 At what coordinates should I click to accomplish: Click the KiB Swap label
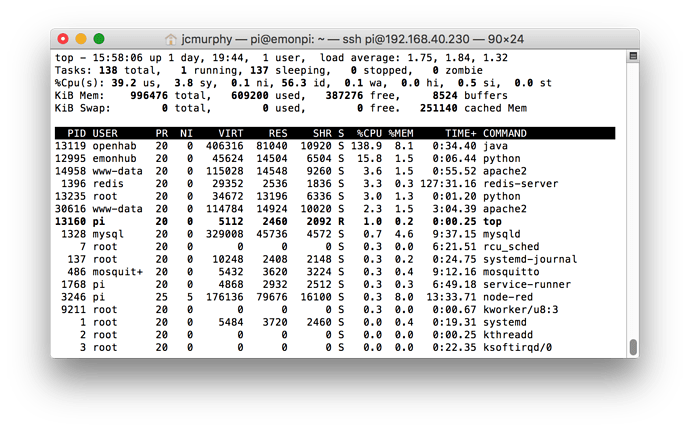tap(83, 108)
